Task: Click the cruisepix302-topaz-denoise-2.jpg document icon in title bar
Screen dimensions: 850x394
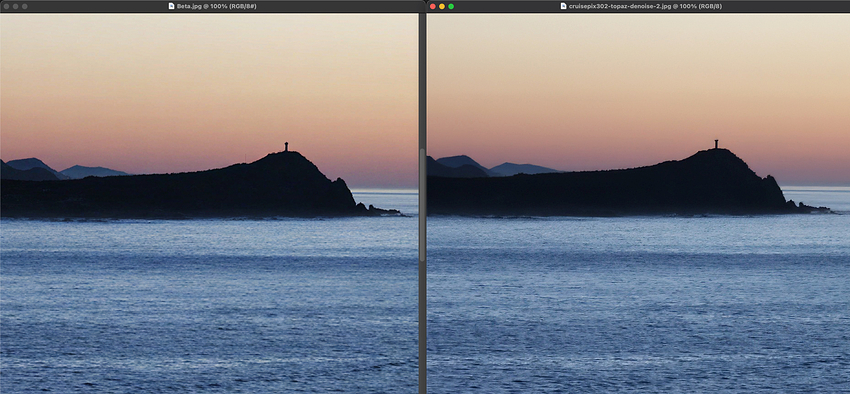Action: (x=564, y=6)
